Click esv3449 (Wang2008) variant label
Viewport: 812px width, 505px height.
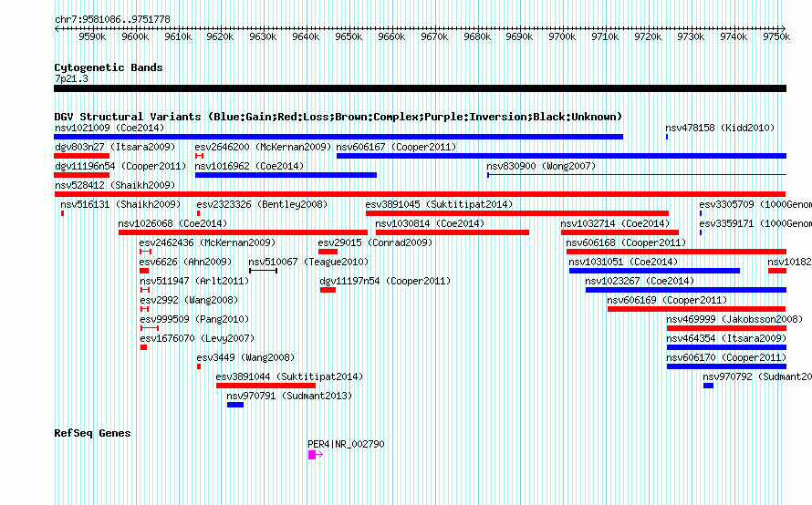click(245, 357)
